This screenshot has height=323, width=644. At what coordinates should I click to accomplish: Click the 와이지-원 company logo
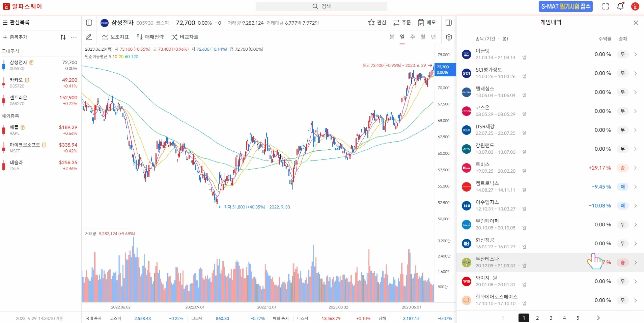coord(467,281)
